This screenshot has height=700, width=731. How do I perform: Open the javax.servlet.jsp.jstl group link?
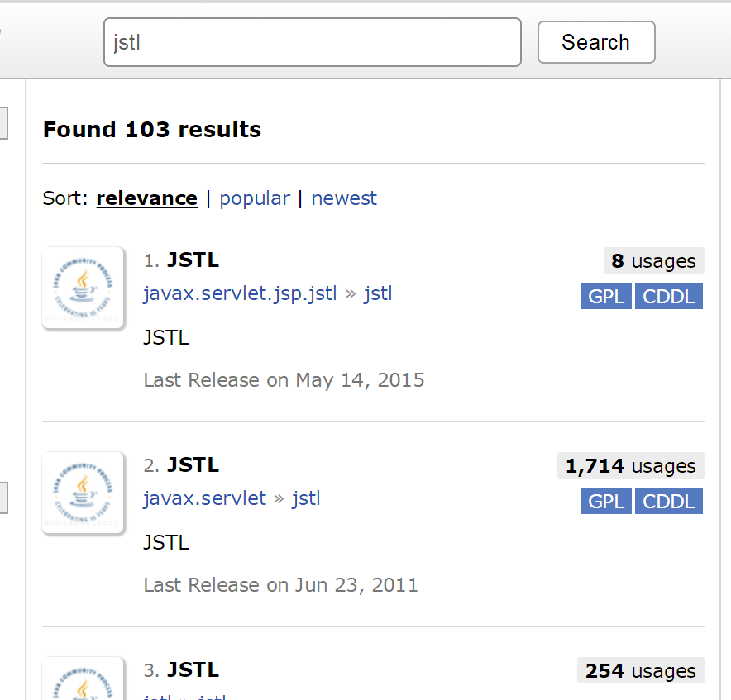[x=240, y=293]
